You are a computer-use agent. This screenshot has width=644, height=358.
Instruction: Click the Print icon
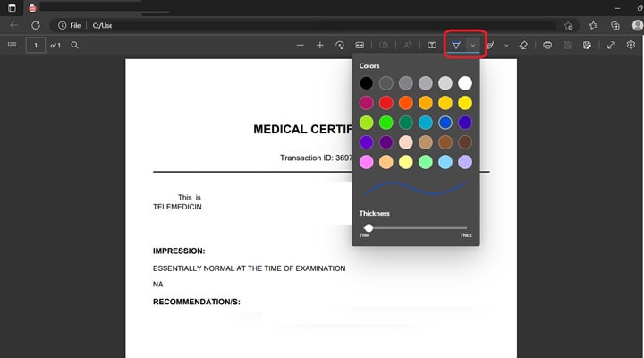click(x=547, y=46)
